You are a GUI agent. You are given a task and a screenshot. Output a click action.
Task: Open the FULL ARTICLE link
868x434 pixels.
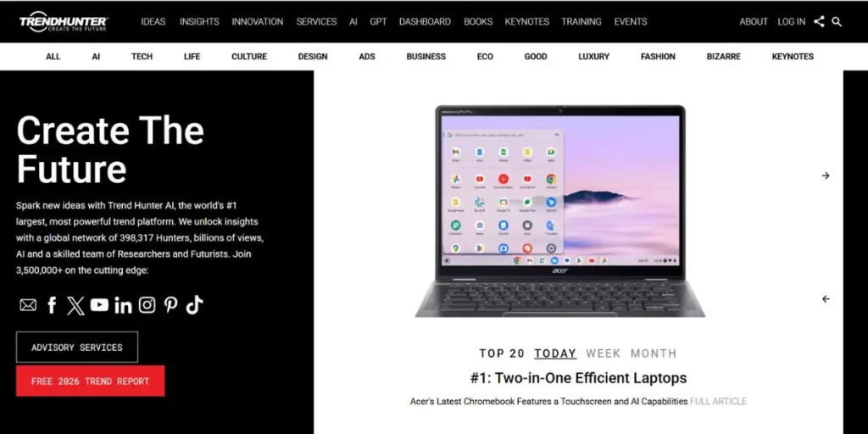tap(718, 401)
